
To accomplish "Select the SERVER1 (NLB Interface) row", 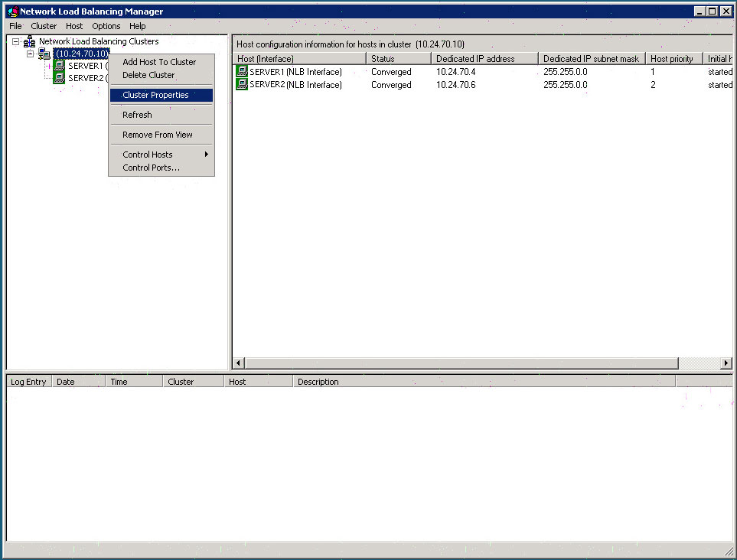I will (x=483, y=72).
